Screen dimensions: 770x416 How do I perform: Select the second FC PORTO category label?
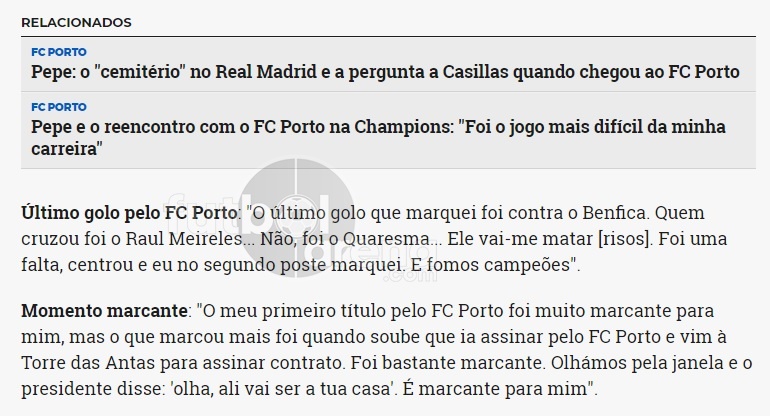[58, 107]
